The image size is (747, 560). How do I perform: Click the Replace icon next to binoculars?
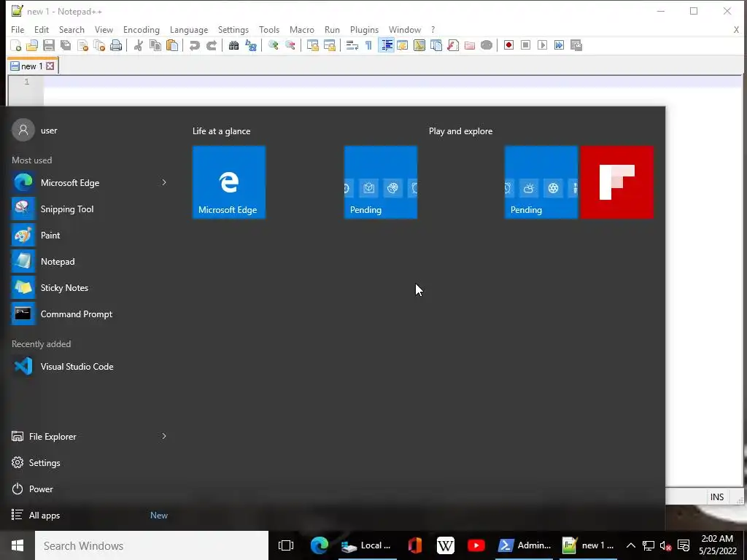tap(251, 45)
